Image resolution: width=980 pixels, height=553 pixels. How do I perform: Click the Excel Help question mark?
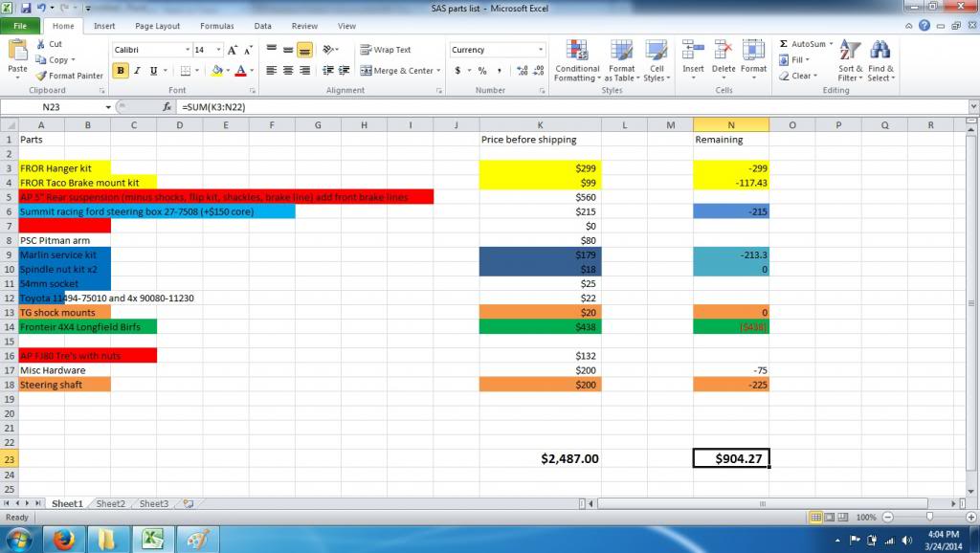point(924,26)
